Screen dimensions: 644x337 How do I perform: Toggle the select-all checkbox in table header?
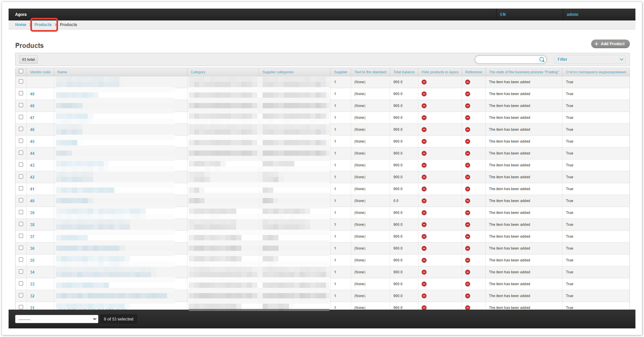21,71
